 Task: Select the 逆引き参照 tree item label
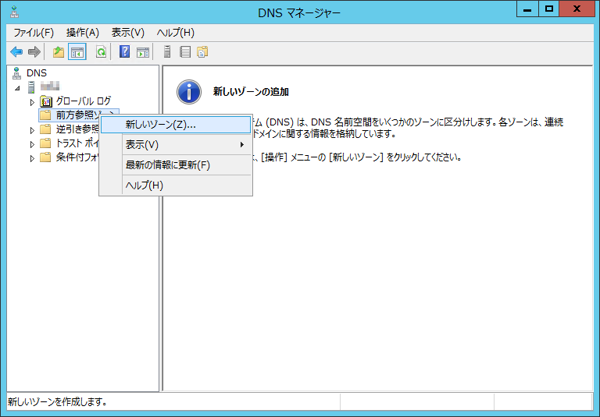pyautogui.click(x=78, y=129)
